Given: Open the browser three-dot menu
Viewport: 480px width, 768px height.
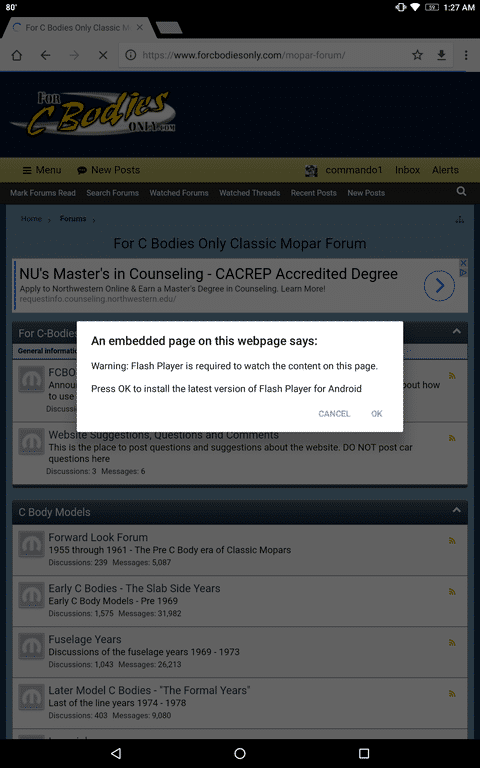Looking at the screenshot, I should point(466,55).
